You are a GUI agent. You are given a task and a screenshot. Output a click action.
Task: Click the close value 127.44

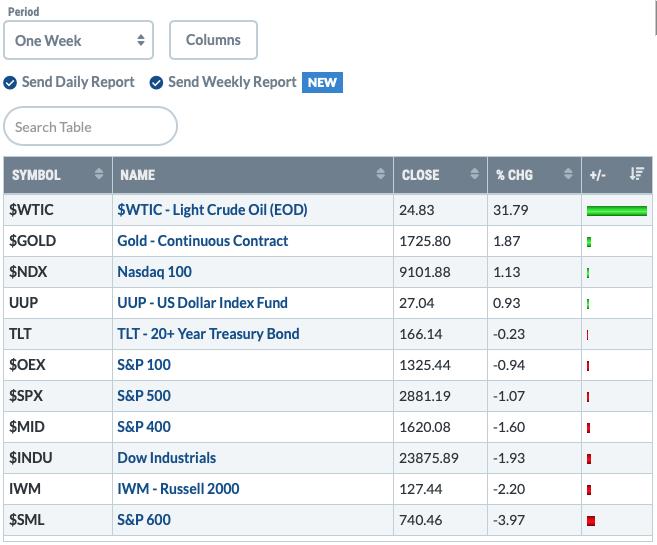(x=421, y=489)
